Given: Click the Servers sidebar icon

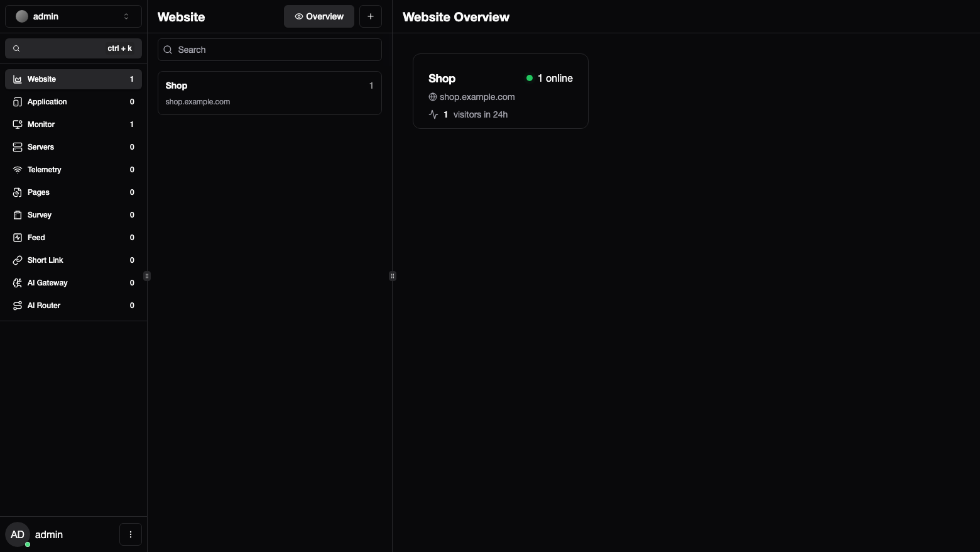Looking at the screenshot, I should (18, 147).
